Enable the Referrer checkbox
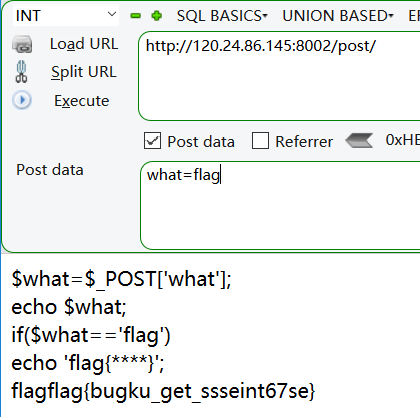Image resolution: width=420 pixels, height=417 pixels. coord(260,140)
